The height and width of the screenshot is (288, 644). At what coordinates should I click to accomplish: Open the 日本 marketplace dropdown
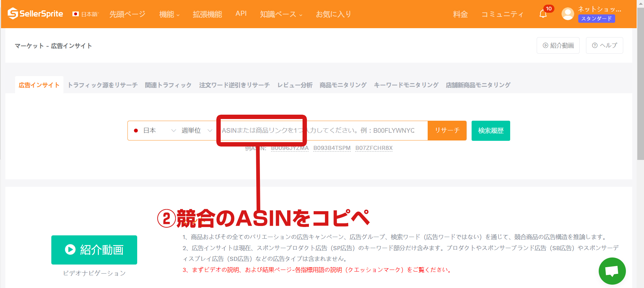[154, 130]
